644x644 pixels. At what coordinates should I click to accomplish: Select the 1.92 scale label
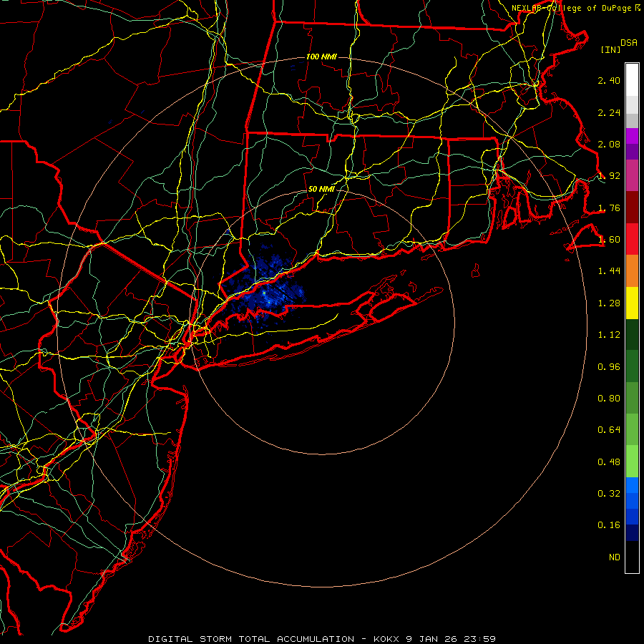click(609, 176)
